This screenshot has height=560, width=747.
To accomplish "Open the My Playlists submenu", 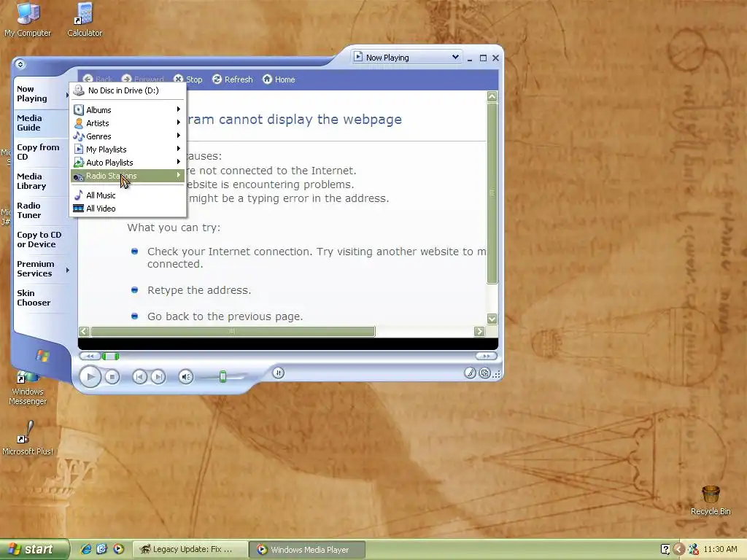I will pos(128,149).
